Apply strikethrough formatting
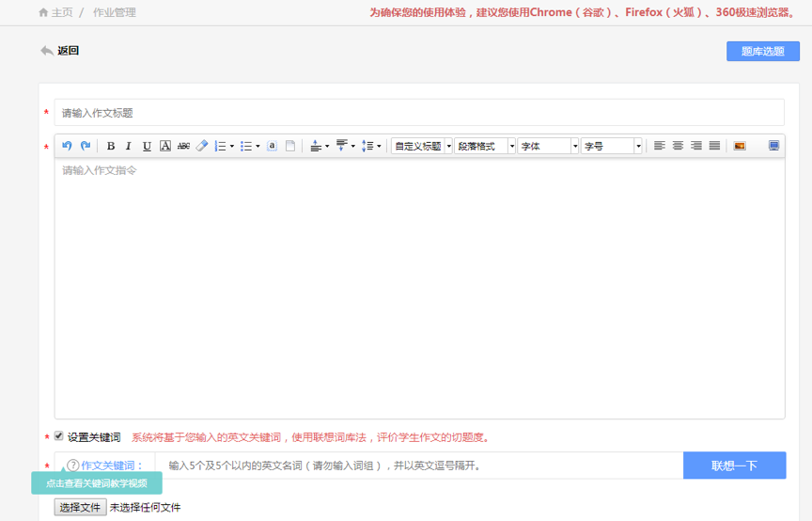812x521 pixels. 183,146
